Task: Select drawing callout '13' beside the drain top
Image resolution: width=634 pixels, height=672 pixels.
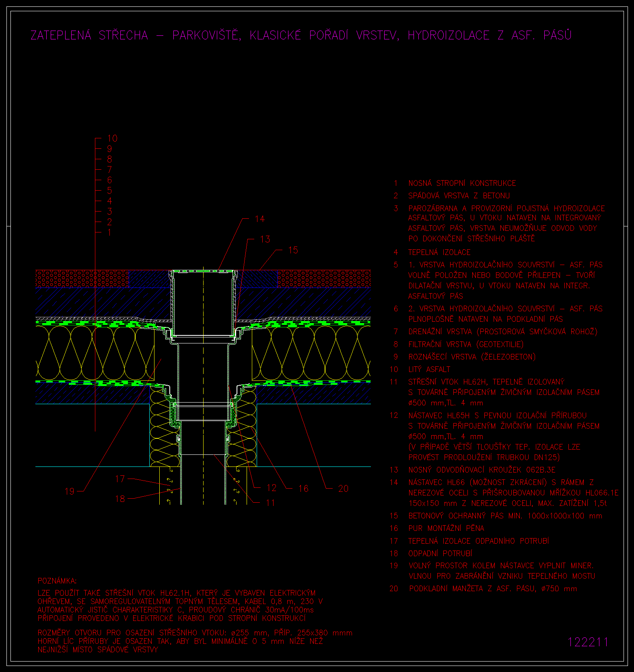Action: 265,240
